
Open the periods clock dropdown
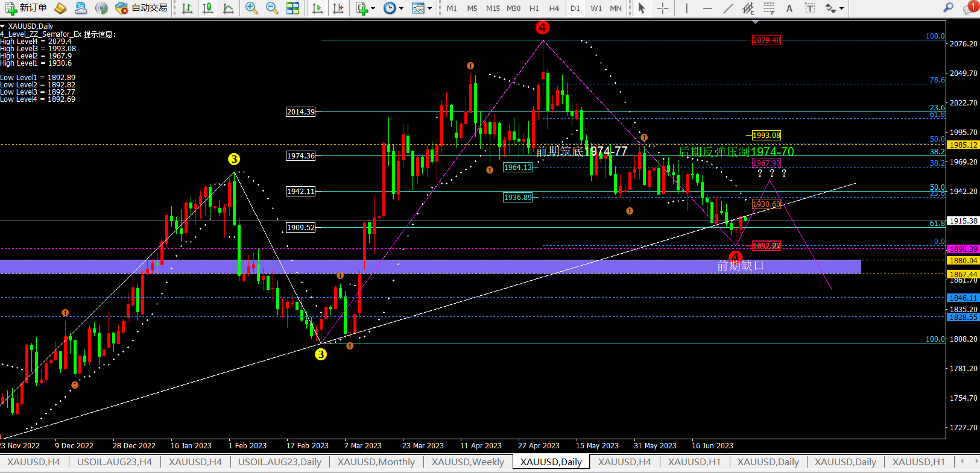point(393,8)
